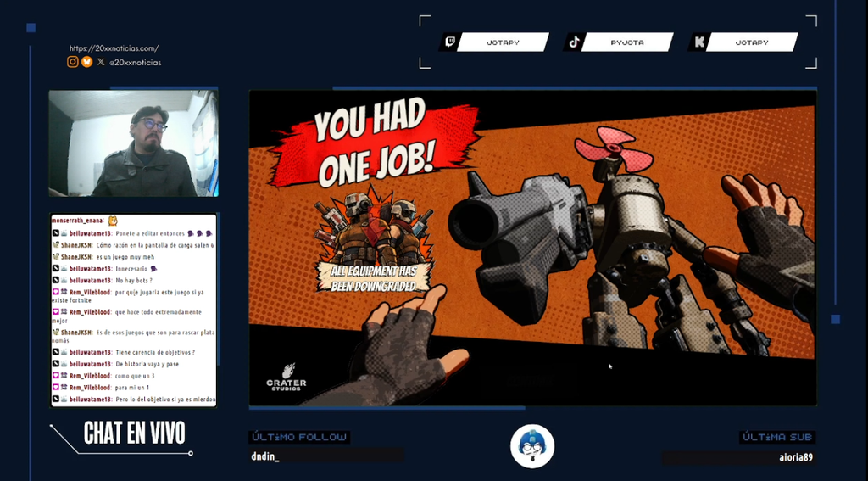Click message 'Cómo razón en la pantalla de carga'
Image resolution: width=868 pixels, height=481 pixels.
(155, 245)
